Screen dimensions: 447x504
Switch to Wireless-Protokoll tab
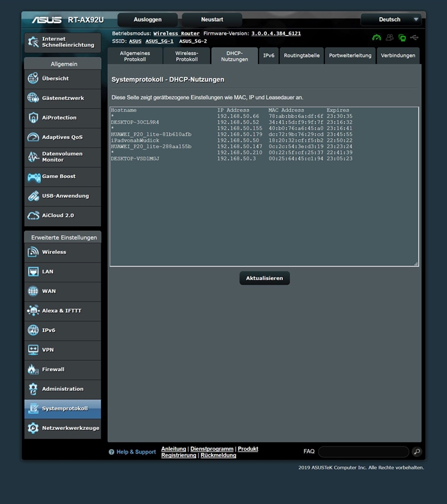coord(186,56)
